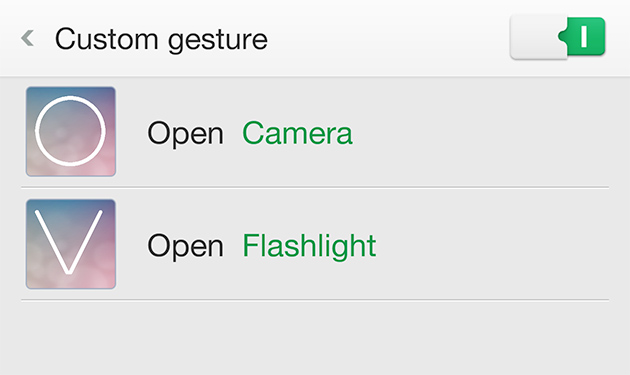Tap the back arrow chevron
Image resolution: width=630 pixels, height=375 pixels.
click(27, 38)
